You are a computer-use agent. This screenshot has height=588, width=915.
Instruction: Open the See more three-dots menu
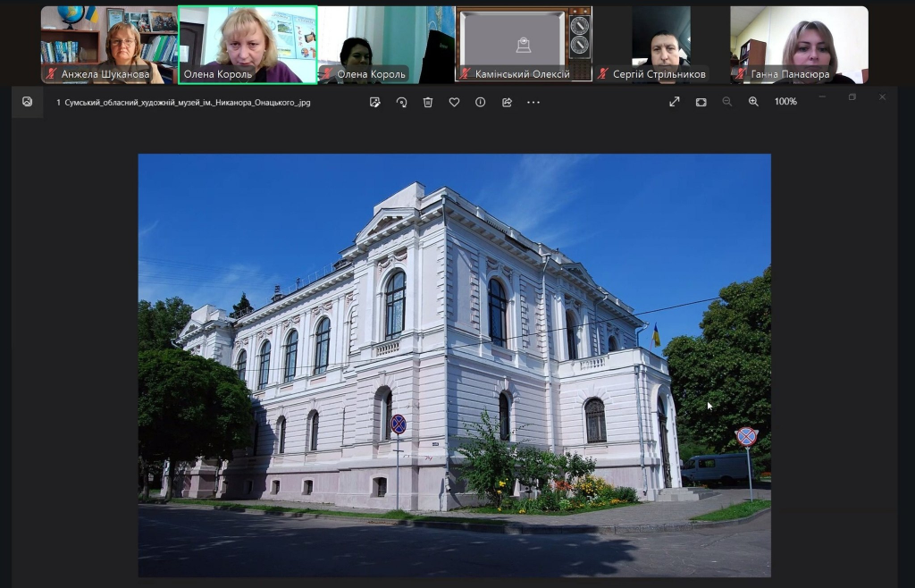[x=533, y=102]
